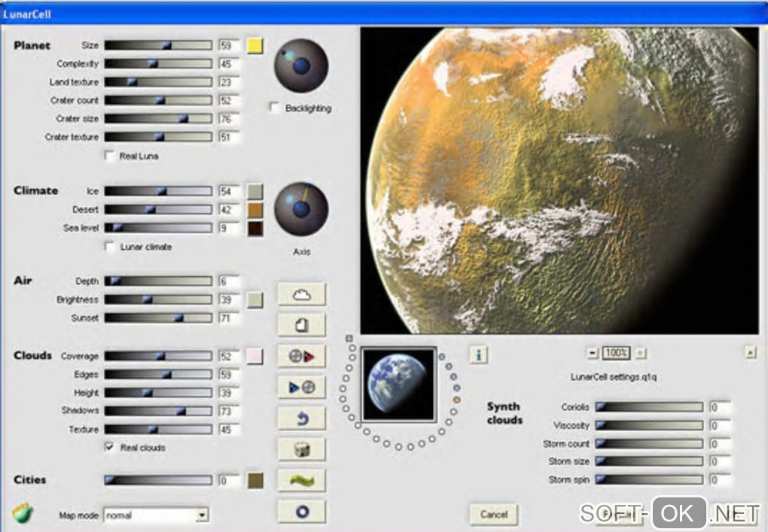The width and height of the screenshot is (768, 532).
Task: Click the Axis sphere control
Action: (x=300, y=209)
